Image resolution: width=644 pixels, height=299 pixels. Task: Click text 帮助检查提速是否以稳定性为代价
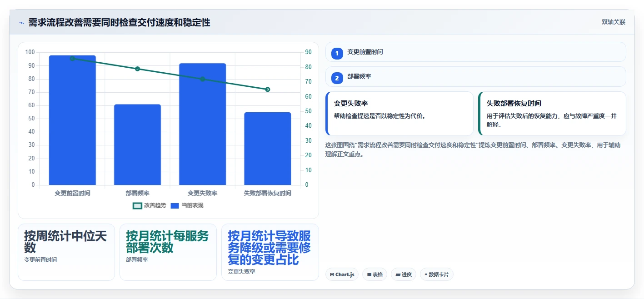[379, 116]
